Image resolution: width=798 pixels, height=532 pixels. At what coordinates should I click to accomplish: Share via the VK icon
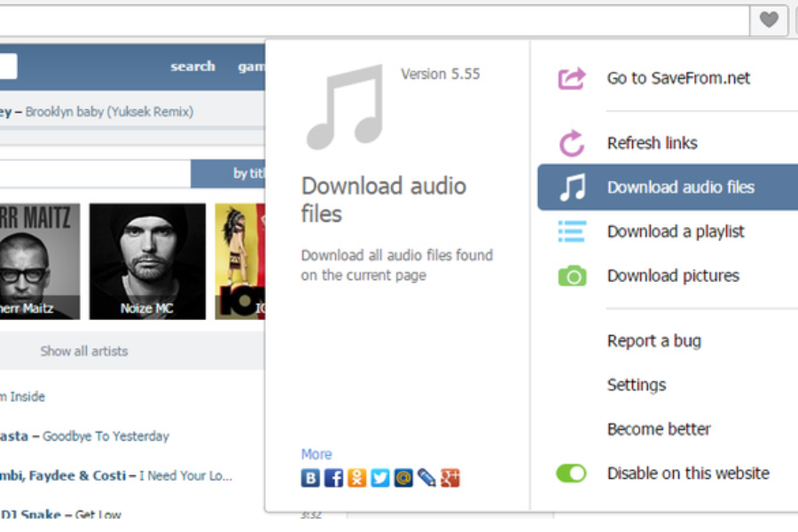[x=310, y=478]
